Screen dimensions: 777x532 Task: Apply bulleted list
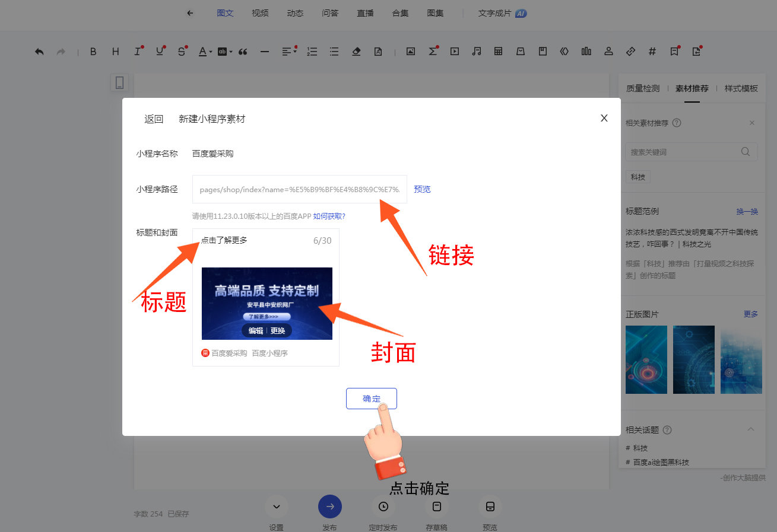(334, 52)
